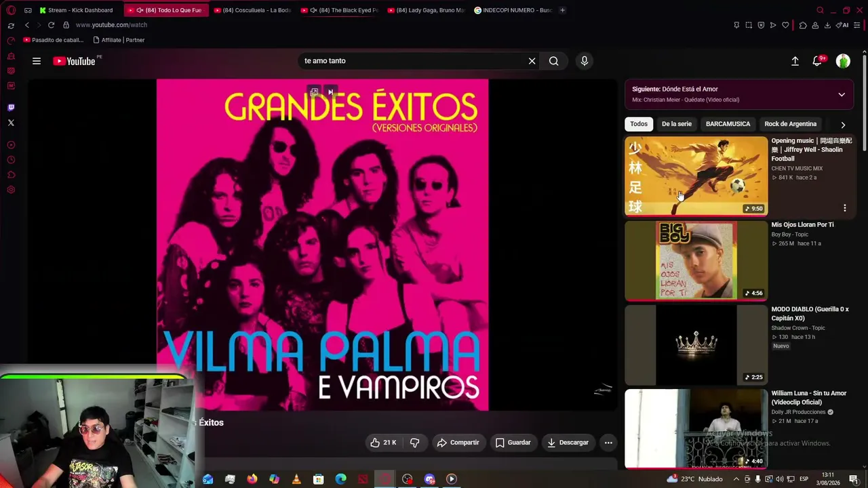The height and width of the screenshot is (488, 868).
Task: Open more actions under the video player
Action: coord(608,443)
